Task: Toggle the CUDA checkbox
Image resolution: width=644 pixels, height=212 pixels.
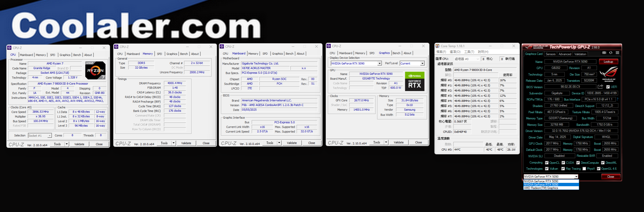Action: coord(563,163)
